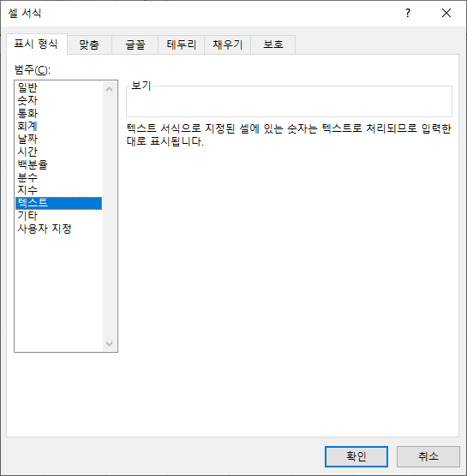
Task: Click the category list scroll down arrow
Action: point(110,343)
